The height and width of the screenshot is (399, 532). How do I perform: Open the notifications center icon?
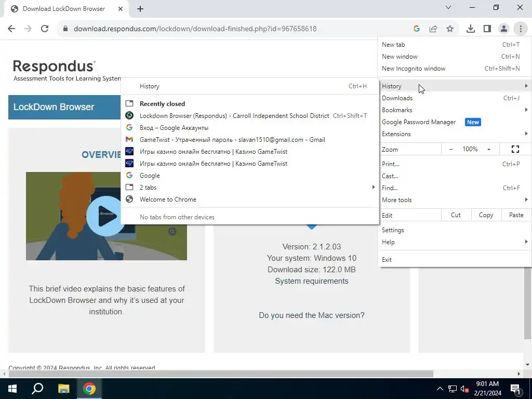click(515, 389)
